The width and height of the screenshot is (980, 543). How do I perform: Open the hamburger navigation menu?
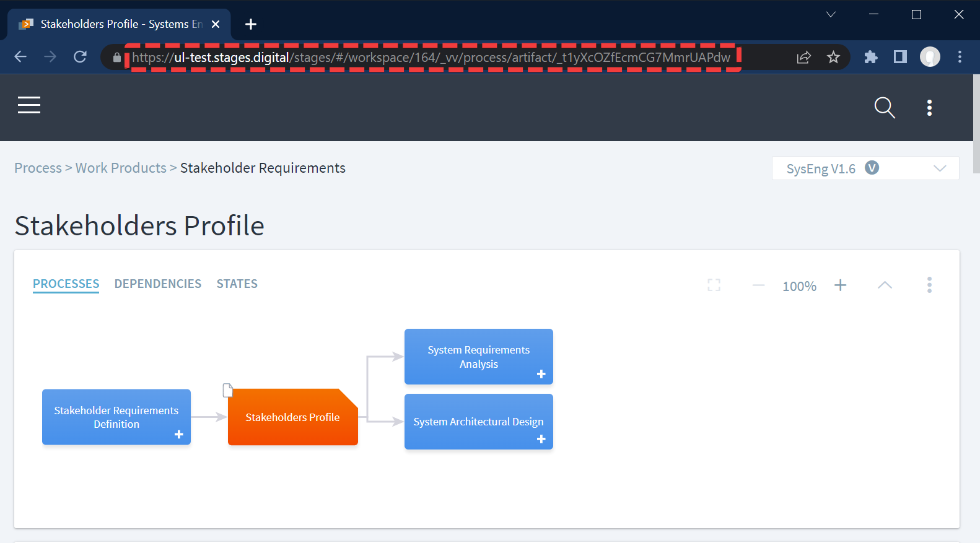tap(29, 105)
